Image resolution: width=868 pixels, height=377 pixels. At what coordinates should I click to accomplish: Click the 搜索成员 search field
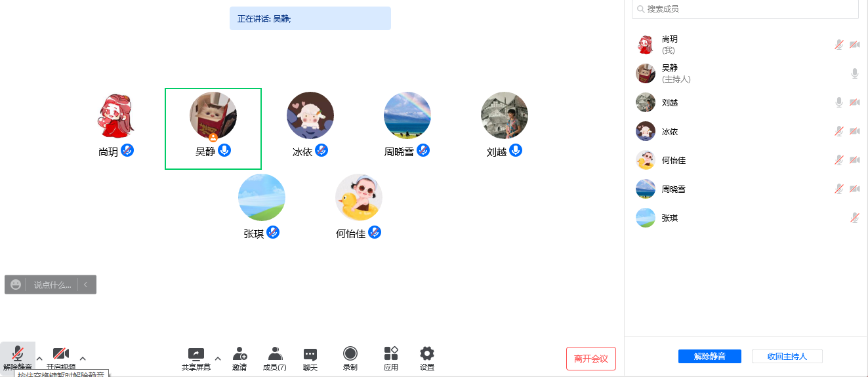745,9
